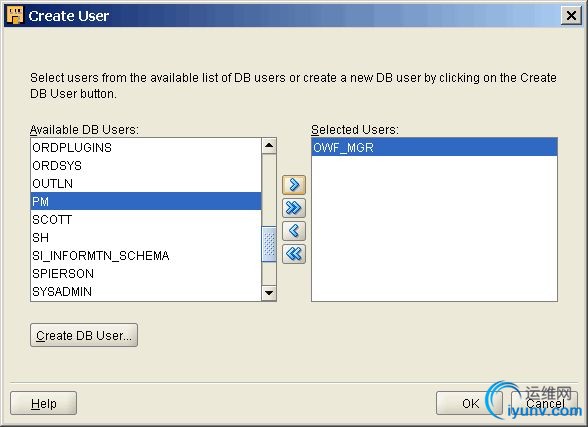This screenshot has height=427, width=588.
Task: Select SH in available users
Action: (x=146, y=237)
